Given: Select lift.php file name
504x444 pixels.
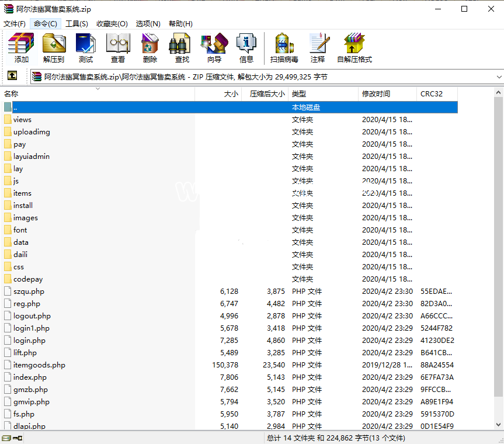Looking at the screenshot, I should pos(25,353).
